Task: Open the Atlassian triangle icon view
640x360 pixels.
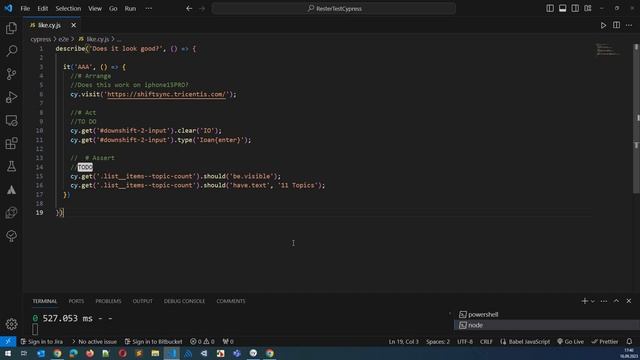Action: click(x=11, y=190)
